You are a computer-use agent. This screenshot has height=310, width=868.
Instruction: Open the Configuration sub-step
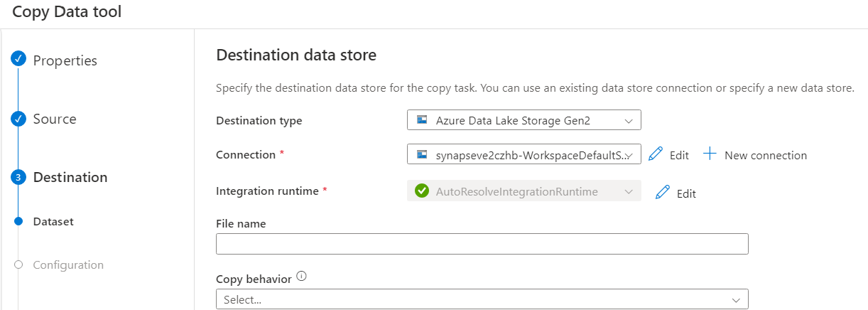pos(68,264)
